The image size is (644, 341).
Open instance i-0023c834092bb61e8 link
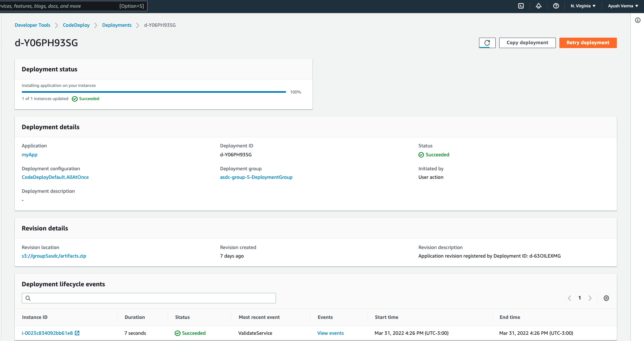tap(47, 333)
